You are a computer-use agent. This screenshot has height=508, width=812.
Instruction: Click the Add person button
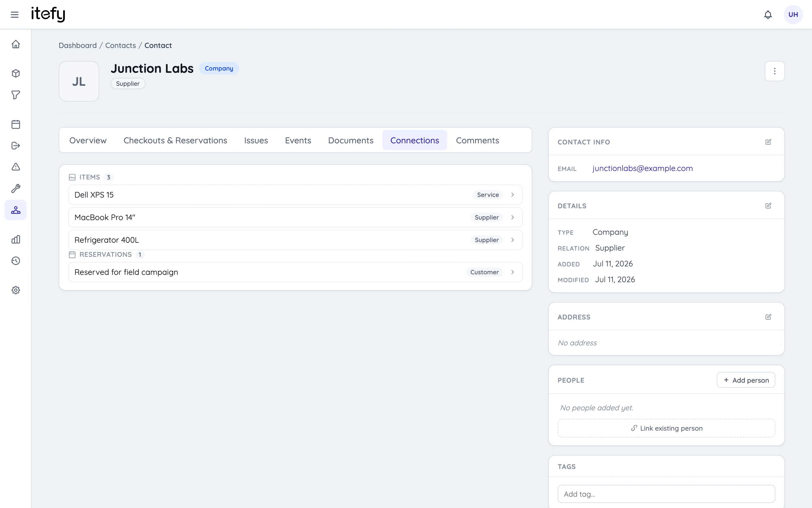click(x=746, y=380)
